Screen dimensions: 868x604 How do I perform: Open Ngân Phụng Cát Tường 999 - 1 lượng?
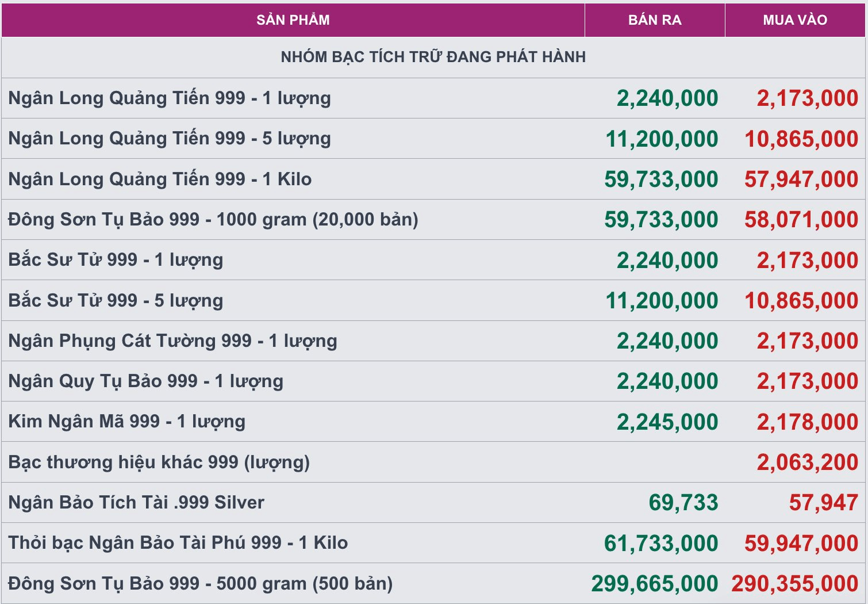pyautogui.click(x=172, y=341)
